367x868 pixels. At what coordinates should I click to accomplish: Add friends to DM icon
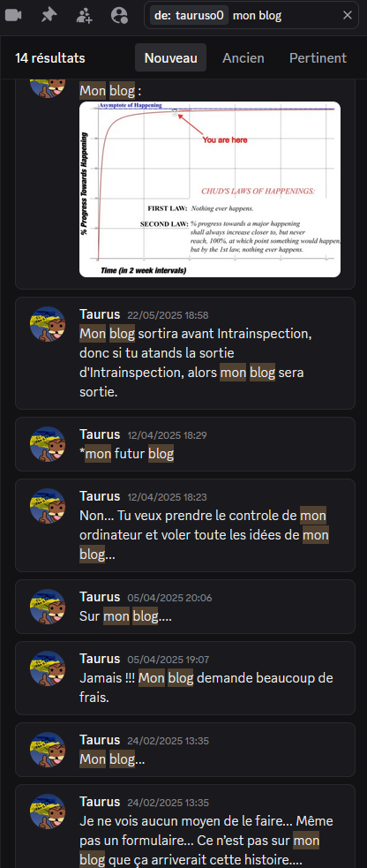84,15
